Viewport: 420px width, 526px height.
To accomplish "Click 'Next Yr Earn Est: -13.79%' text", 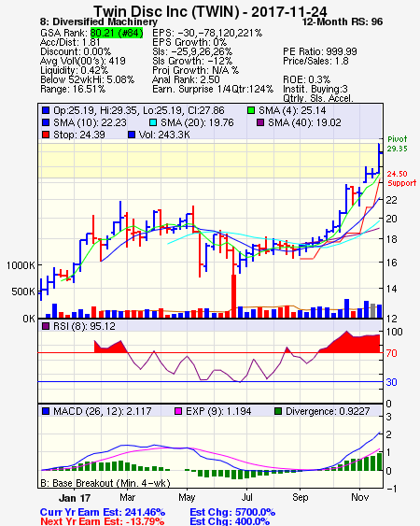I will (103, 521).
